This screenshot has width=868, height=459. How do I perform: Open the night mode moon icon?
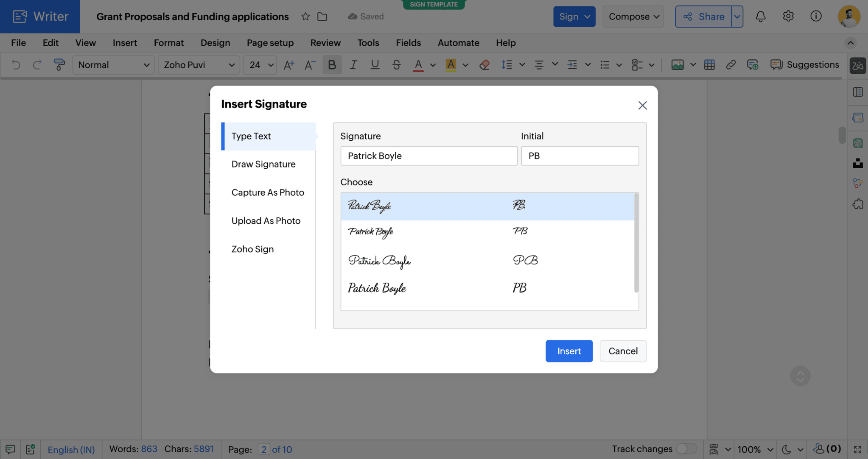click(x=786, y=449)
